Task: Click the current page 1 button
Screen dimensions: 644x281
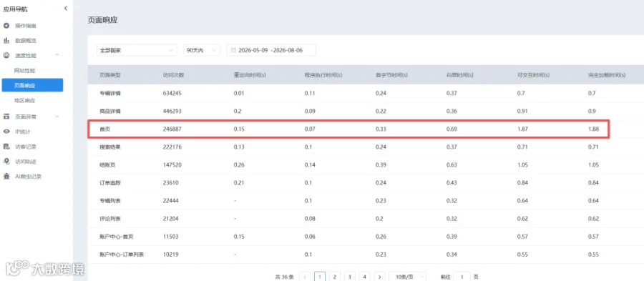Action: [320, 277]
